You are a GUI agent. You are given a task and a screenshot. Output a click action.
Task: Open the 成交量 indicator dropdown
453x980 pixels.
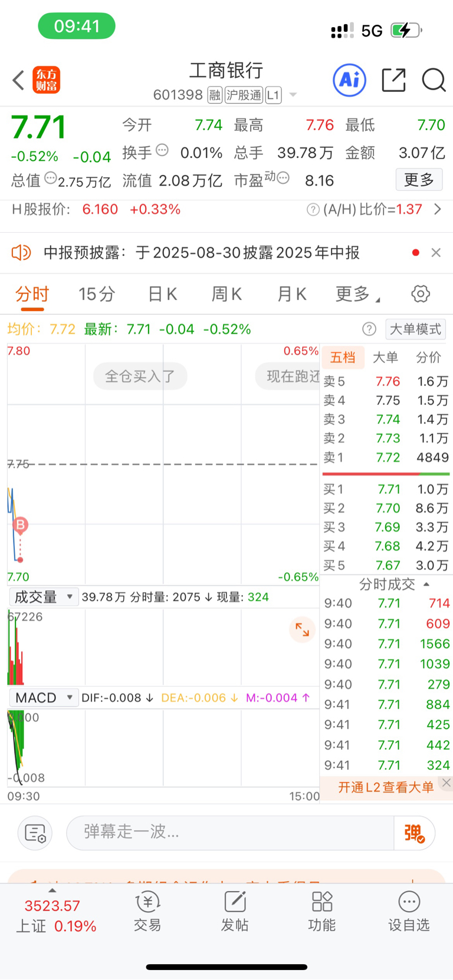pos(44,597)
